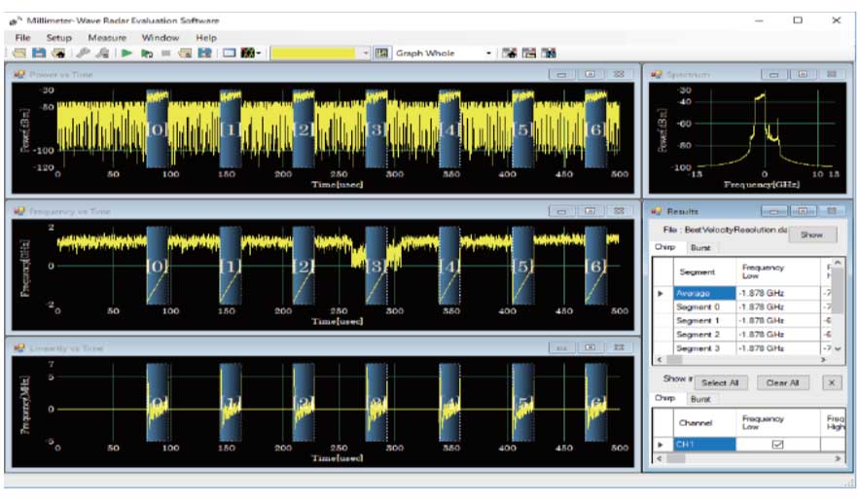The image size is (860, 504).
Task: Click the green graph display toolbar icon
Action: 248,54
